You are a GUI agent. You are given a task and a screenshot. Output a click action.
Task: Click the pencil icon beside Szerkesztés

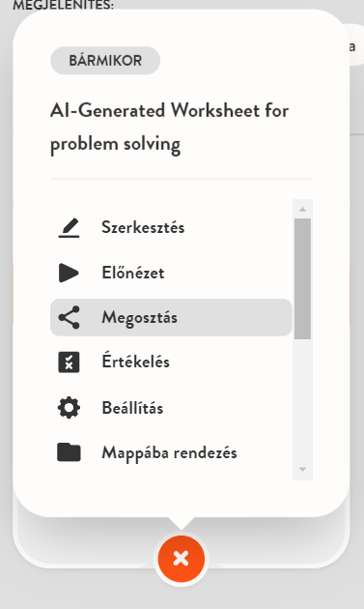click(x=70, y=227)
